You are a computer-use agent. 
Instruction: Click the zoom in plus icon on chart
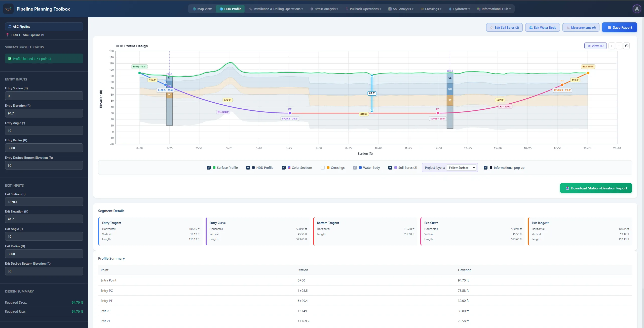[x=612, y=46]
